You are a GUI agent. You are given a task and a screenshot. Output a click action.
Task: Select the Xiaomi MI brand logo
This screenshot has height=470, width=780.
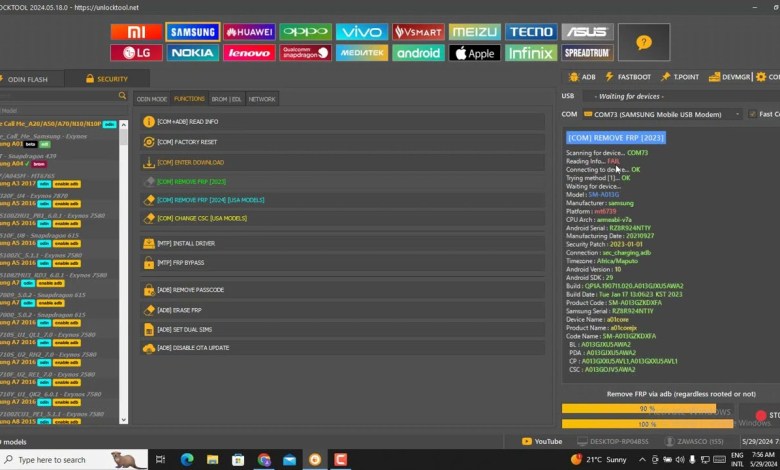pyautogui.click(x=136, y=32)
